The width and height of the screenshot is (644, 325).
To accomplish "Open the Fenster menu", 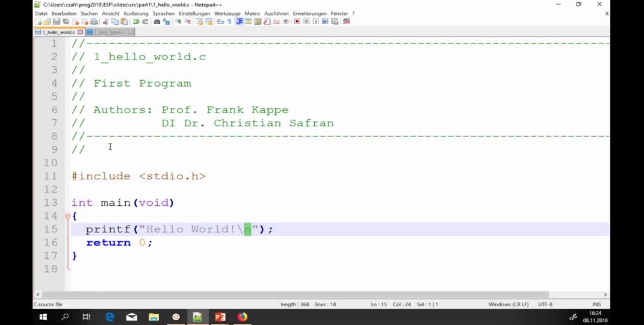I will point(339,14).
